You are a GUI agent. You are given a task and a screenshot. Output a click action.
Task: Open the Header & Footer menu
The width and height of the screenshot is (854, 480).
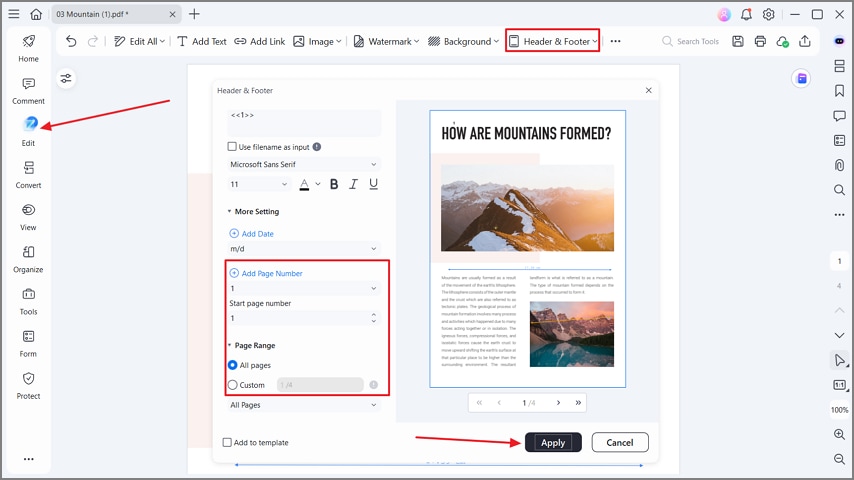552,41
